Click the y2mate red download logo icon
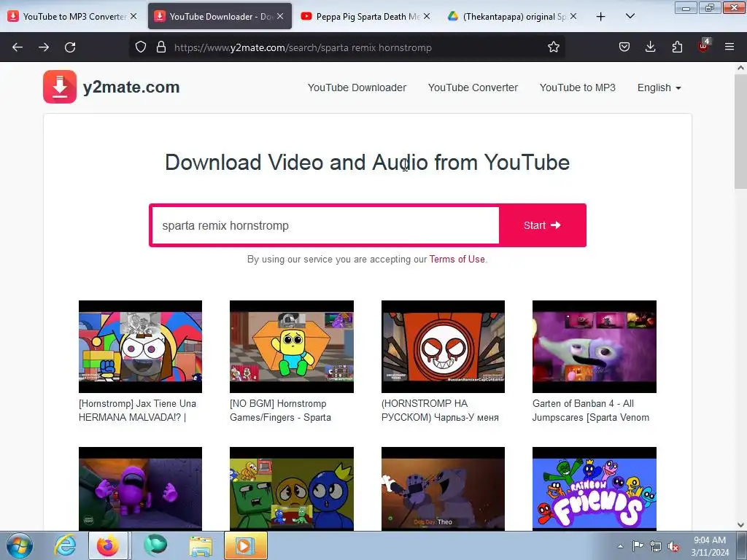The height and width of the screenshot is (560, 747). point(60,87)
